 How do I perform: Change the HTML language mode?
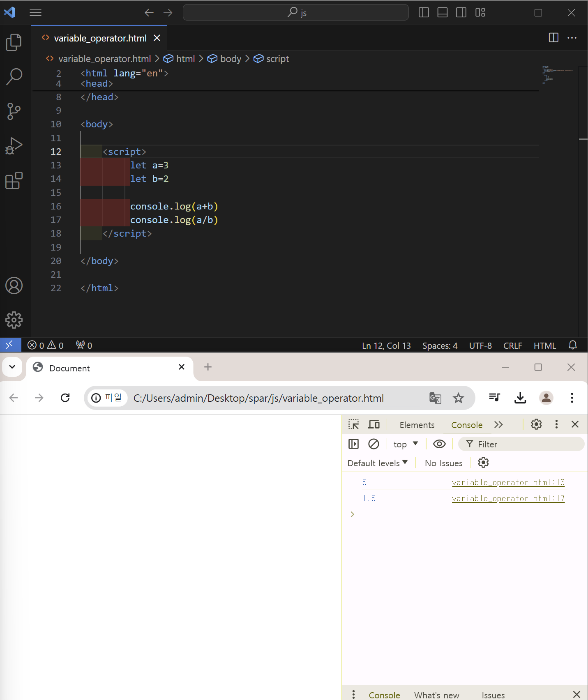[x=545, y=346]
